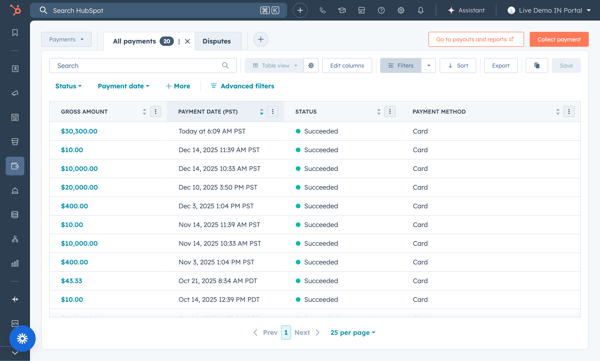
Task: Open the quick create plus button
Action: (x=300, y=10)
